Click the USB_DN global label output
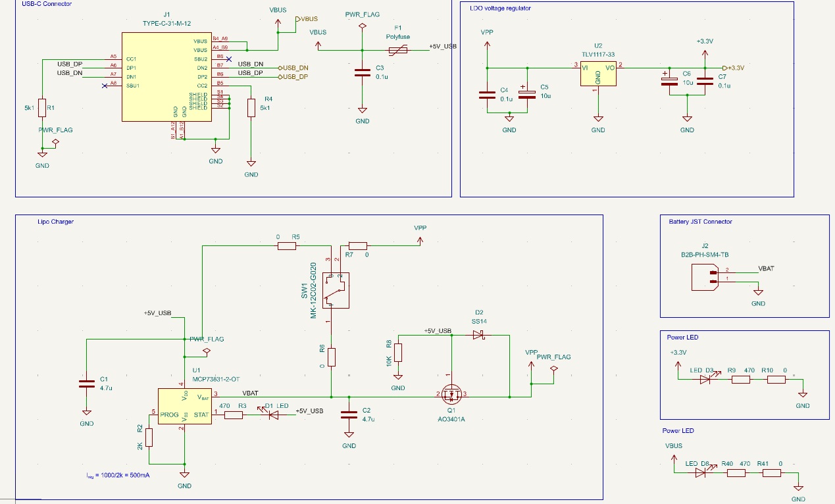Image resolution: width=835 pixels, height=504 pixels. tap(294, 68)
